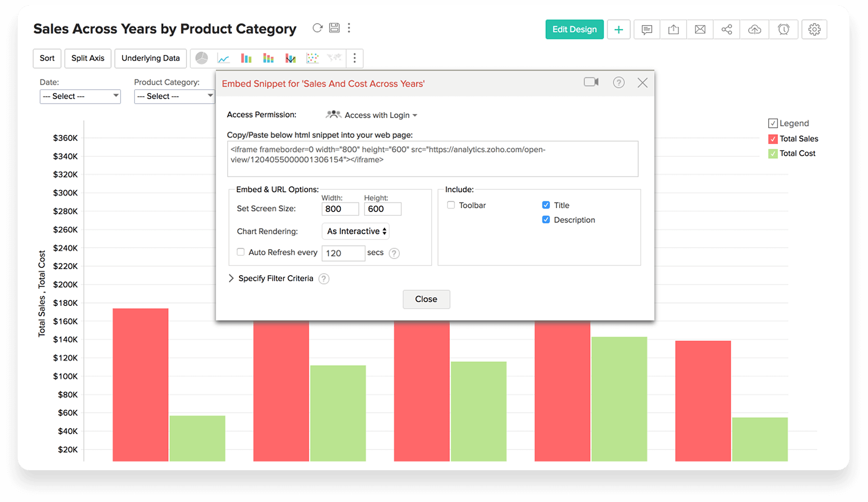868x502 pixels.
Task: Select the pie chart type icon
Action: [202, 58]
